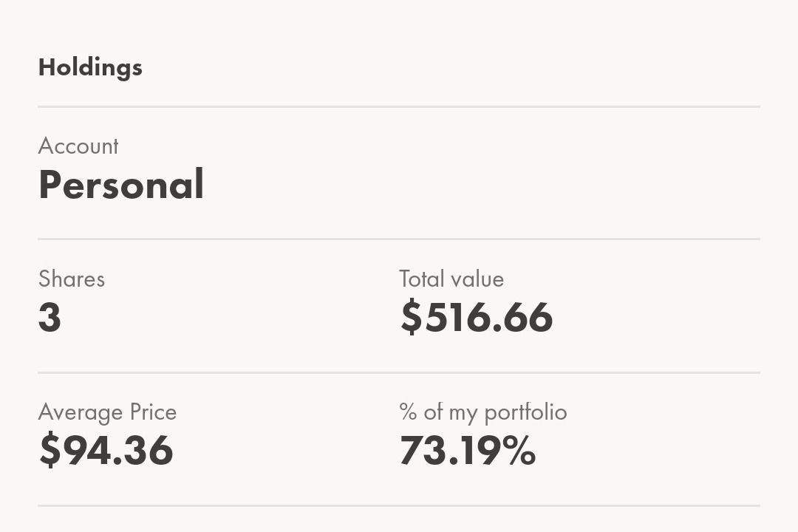Click the Total value label
Screen dimensions: 798x532
[451, 279]
